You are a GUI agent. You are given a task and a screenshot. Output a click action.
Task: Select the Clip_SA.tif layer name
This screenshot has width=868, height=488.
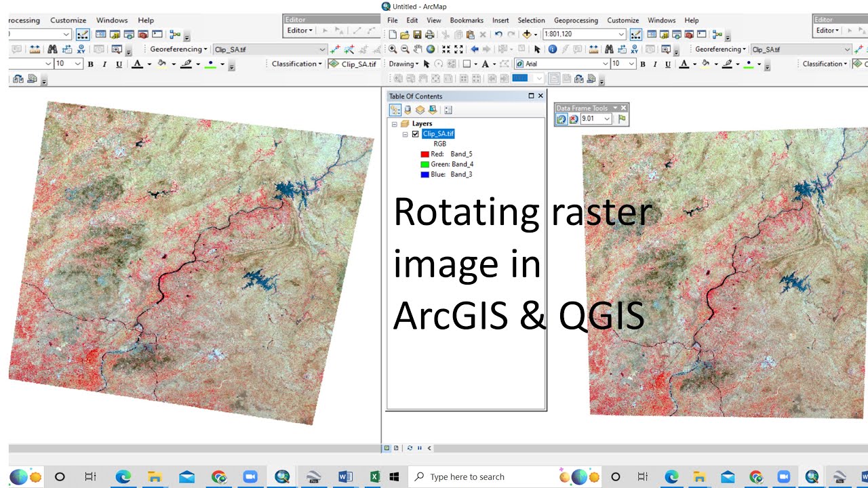pyautogui.click(x=438, y=134)
